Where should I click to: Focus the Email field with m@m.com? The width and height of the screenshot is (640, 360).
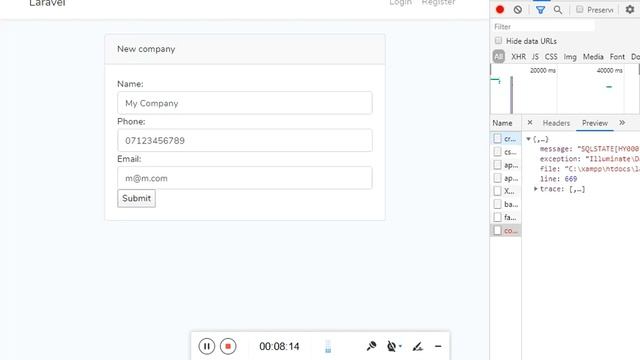[244, 178]
